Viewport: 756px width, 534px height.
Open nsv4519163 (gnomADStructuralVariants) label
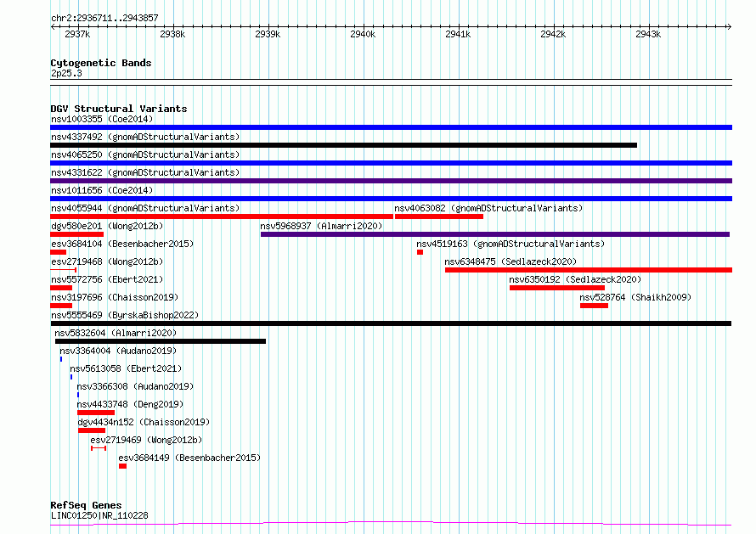click(511, 244)
